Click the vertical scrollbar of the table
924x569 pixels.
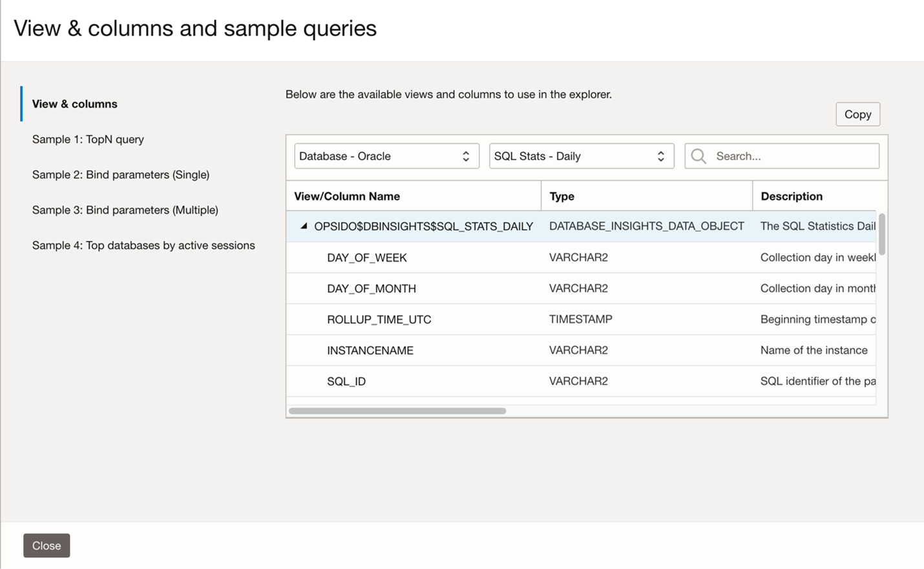pos(882,234)
